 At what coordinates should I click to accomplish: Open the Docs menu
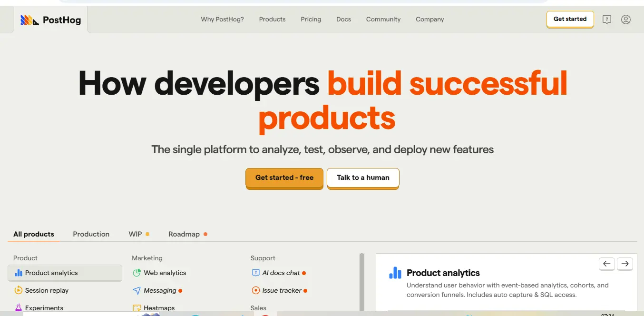click(343, 20)
